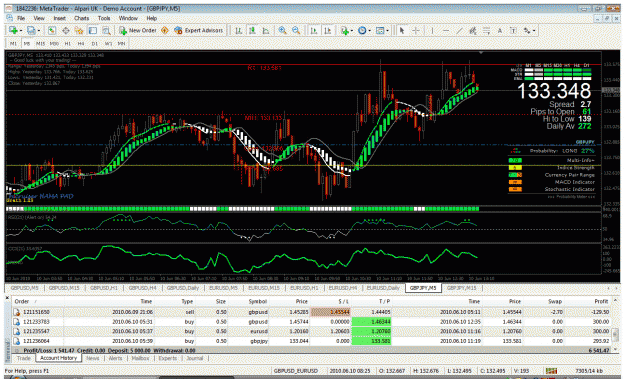Select the Vertical Line drawing tool

pyautogui.click(x=432, y=30)
